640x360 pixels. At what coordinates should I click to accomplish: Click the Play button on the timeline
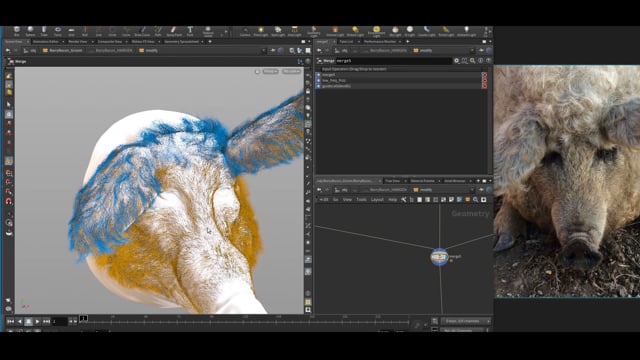coord(37,322)
